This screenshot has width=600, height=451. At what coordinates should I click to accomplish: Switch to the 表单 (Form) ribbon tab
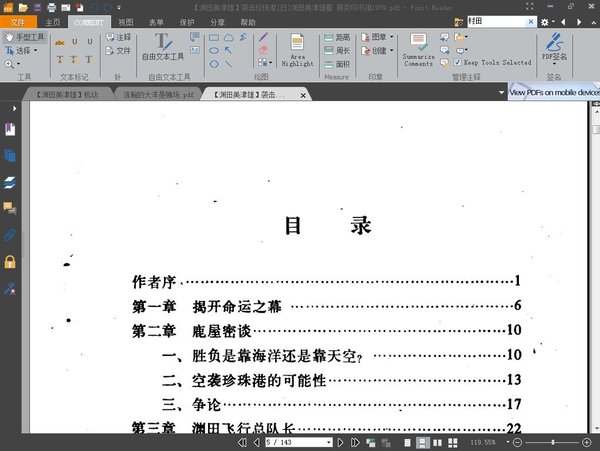click(x=156, y=23)
